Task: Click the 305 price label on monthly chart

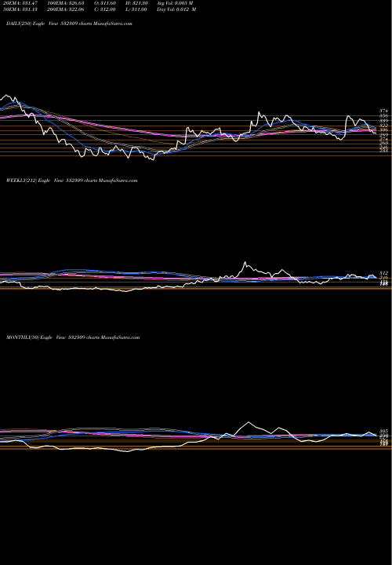Action: click(x=383, y=432)
